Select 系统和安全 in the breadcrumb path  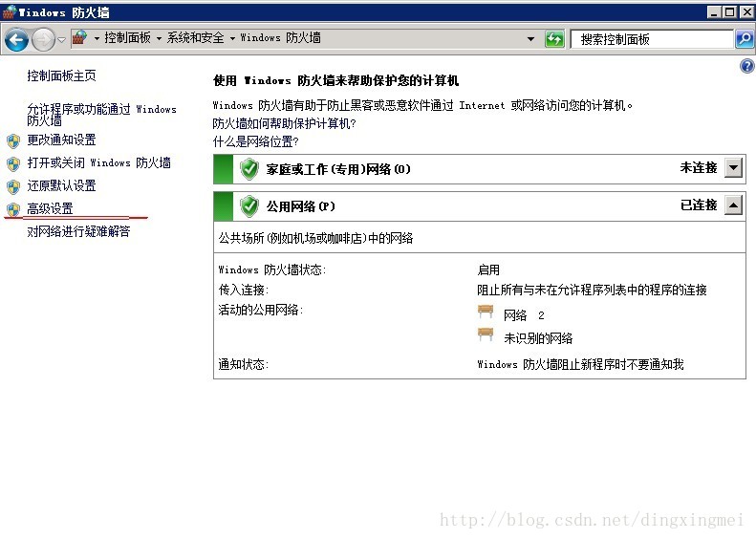point(195,37)
